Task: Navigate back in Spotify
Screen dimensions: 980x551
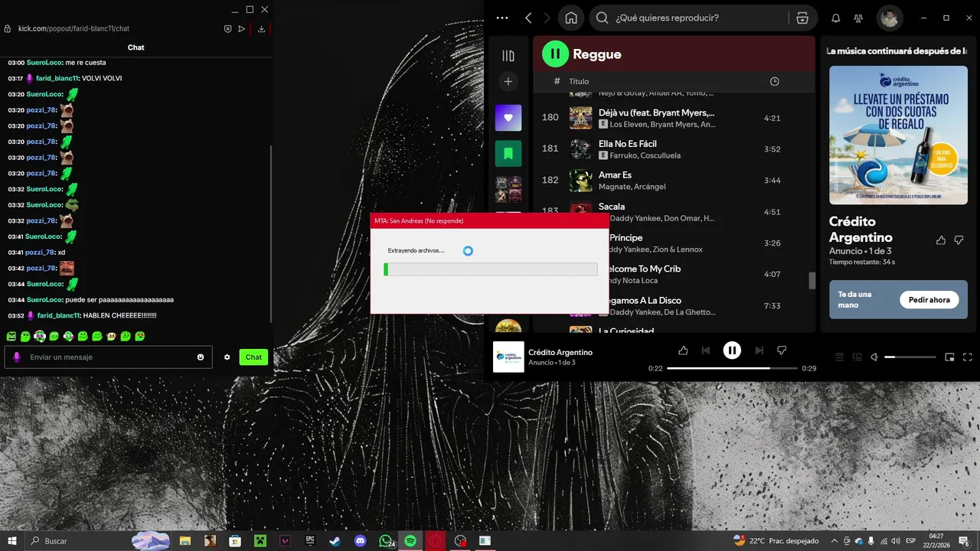Action: click(528, 18)
